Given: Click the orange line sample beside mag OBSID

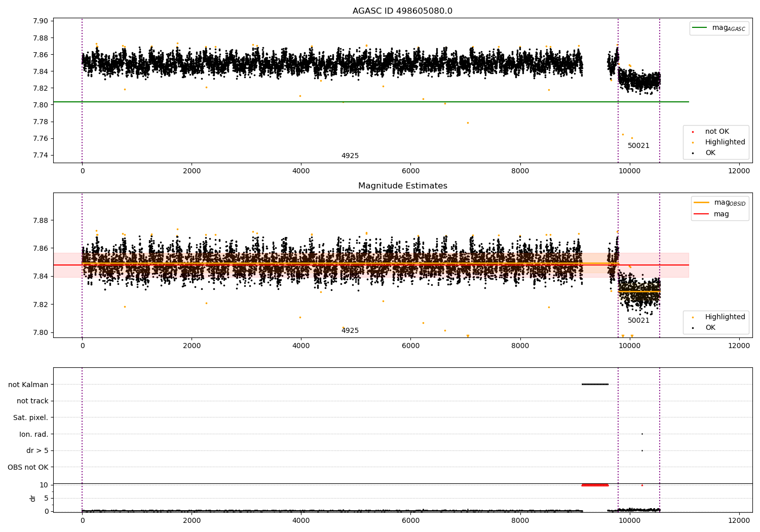Looking at the screenshot, I should point(701,203).
